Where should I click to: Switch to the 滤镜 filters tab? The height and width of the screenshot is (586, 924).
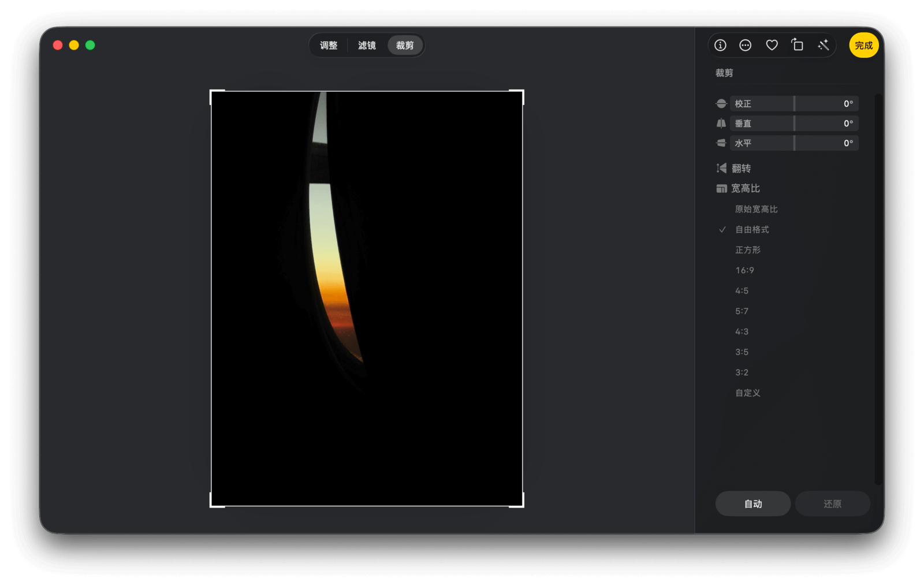click(367, 46)
